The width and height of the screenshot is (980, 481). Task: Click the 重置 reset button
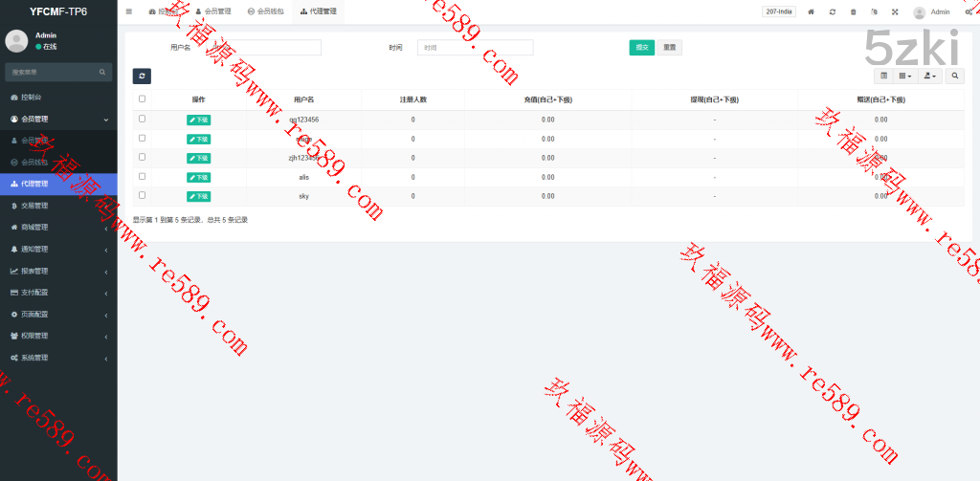tap(669, 48)
